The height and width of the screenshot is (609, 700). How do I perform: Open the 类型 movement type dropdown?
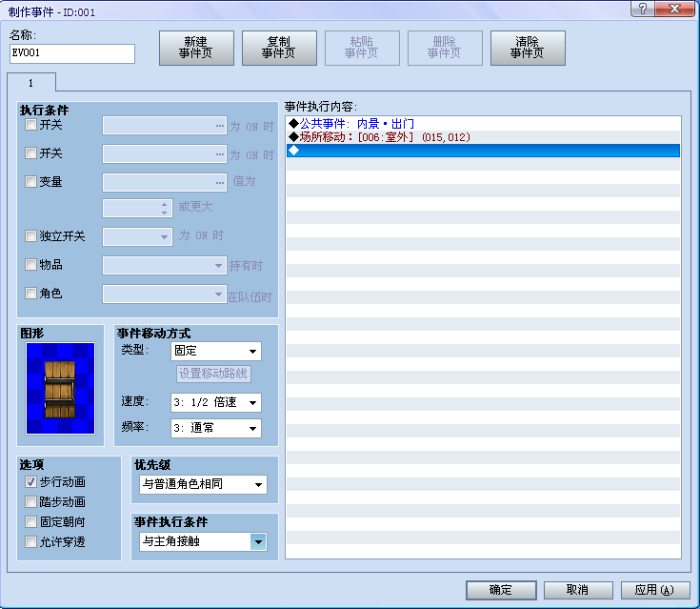pos(215,352)
